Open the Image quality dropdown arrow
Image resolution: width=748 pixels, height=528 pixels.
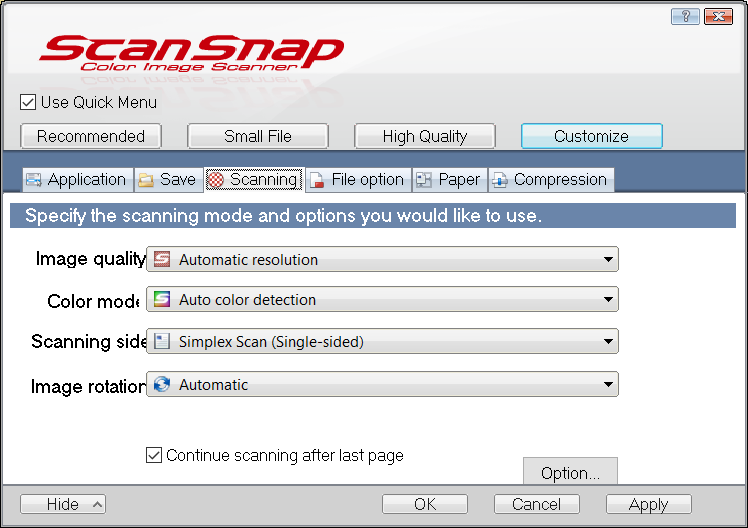(608, 259)
